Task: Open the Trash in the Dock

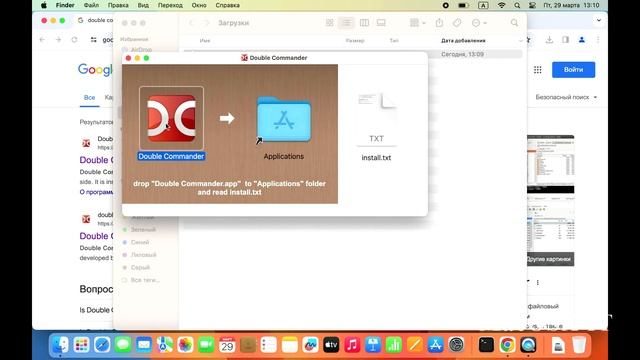Action: (x=579, y=345)
